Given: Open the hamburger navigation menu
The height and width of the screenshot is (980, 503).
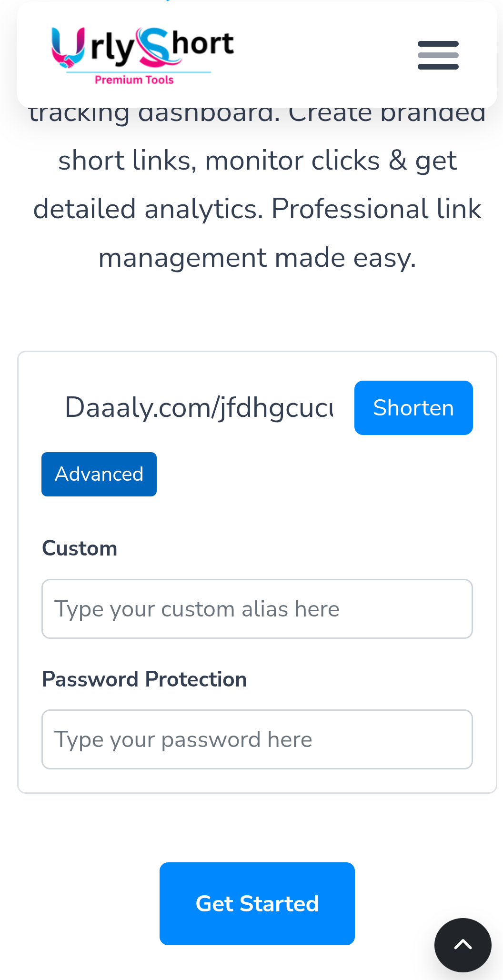Looking at the screenshot, I should (438, 55).
